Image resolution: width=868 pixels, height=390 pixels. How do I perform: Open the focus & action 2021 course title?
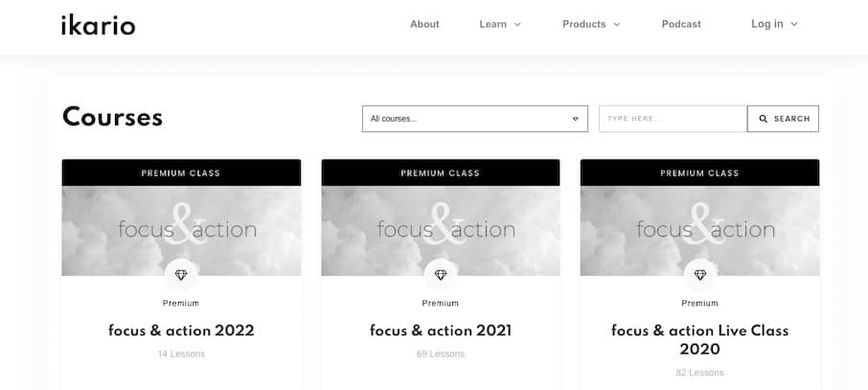441,331
